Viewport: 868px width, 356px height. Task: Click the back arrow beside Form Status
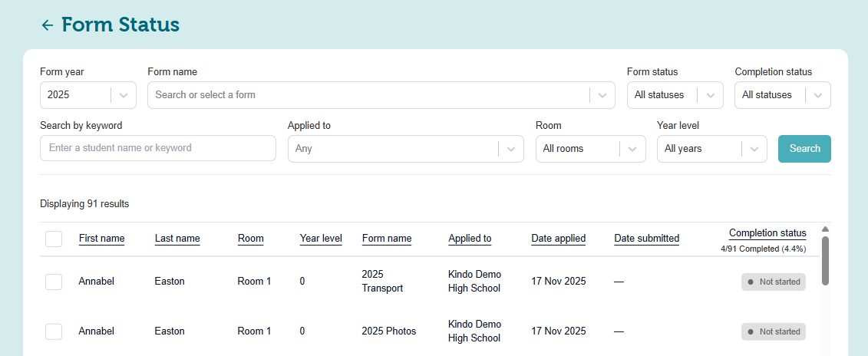click(x=47, y=25)
